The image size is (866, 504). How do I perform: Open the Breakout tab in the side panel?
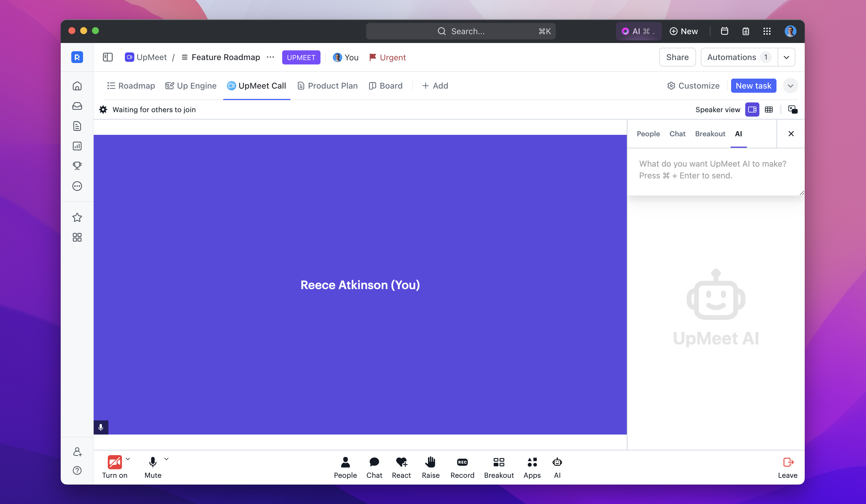point(710,134)
